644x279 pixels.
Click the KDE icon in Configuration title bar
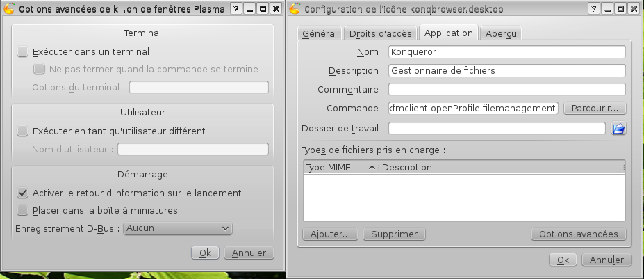click(295, 8)
